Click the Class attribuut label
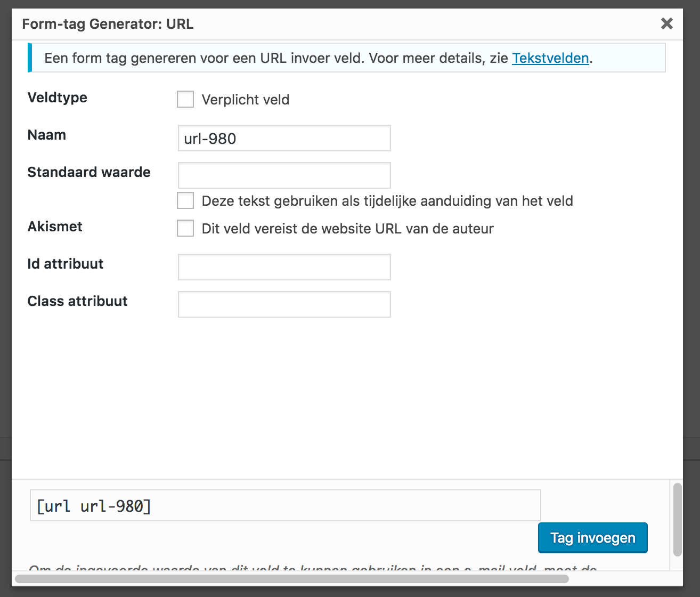Image resolution: width=700 pixels, height=597 pixels. (78, 301)
